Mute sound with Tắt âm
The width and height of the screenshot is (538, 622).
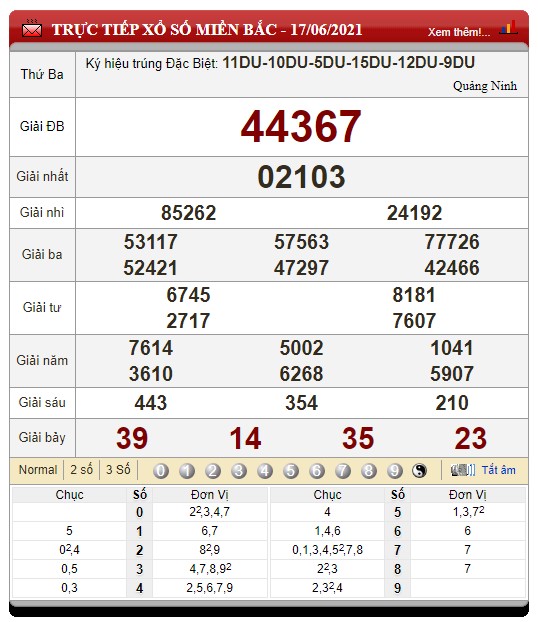point(499,470)
